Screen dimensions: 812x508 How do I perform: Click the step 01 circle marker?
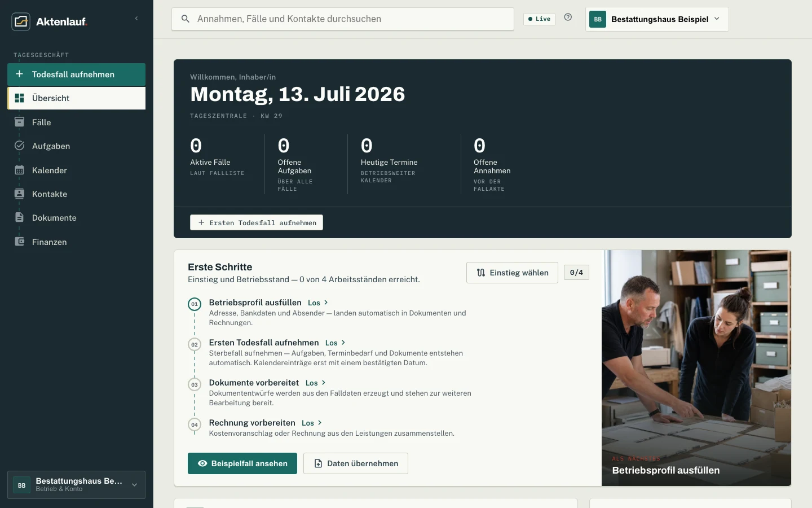click(195, 304)
